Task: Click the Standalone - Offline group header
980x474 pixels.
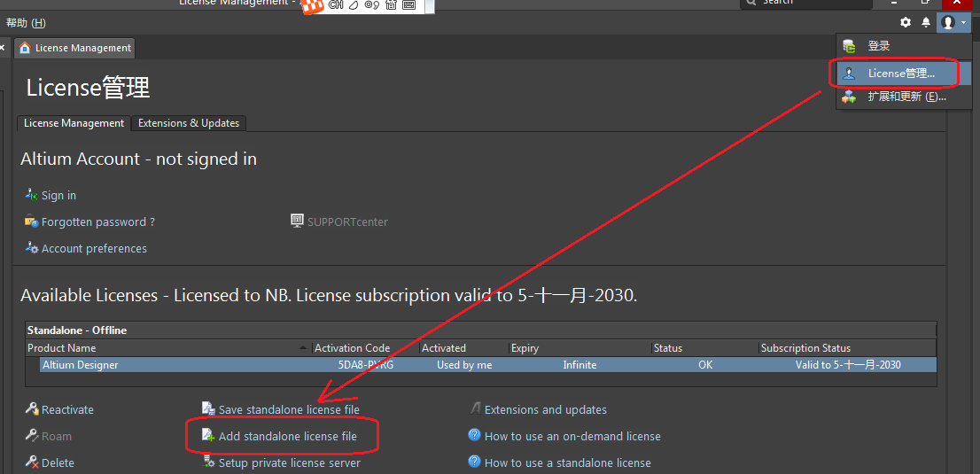Action: [481, 330]
